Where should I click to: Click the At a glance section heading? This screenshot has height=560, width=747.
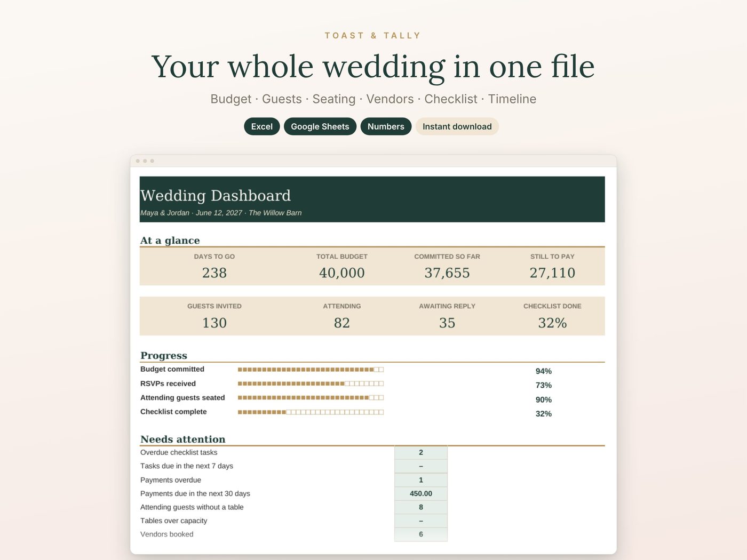(170, 241)
